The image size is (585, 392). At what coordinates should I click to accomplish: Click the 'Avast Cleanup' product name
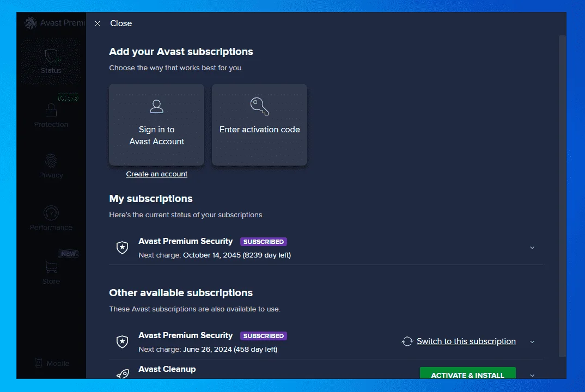tap(167, 369)
